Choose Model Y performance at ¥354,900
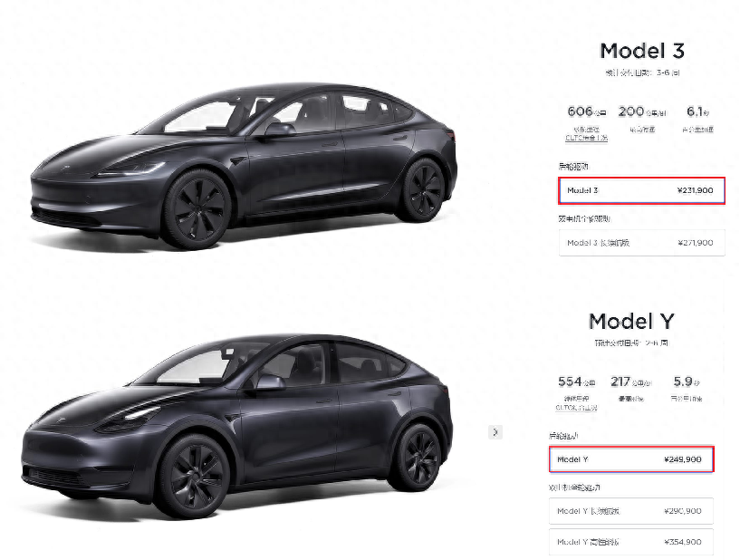This screenshot has width=740, height=560. [631, 542]
